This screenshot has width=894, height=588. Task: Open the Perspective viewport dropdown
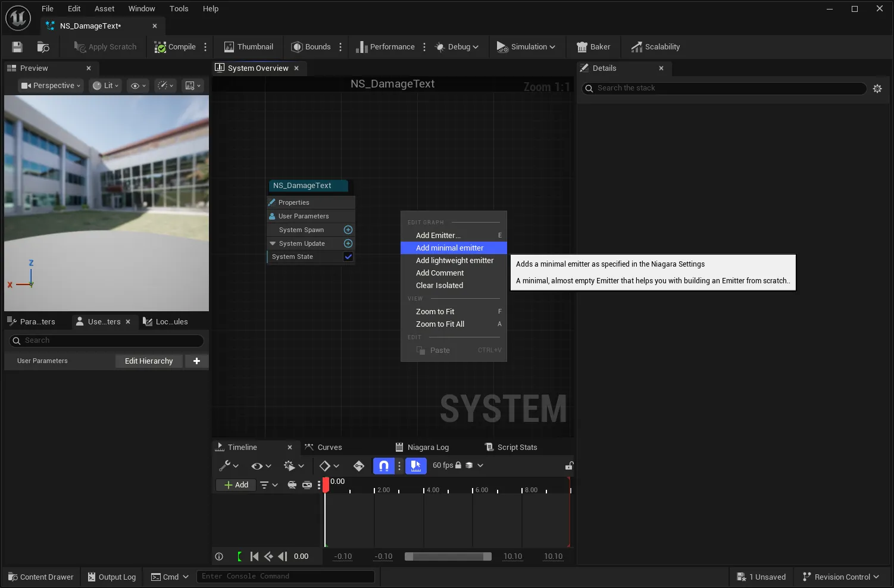tap(51, 86)
